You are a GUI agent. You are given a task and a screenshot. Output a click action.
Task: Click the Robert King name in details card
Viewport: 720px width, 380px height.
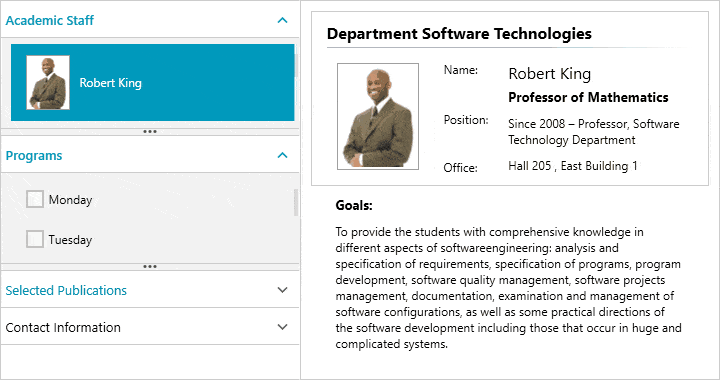550,74
